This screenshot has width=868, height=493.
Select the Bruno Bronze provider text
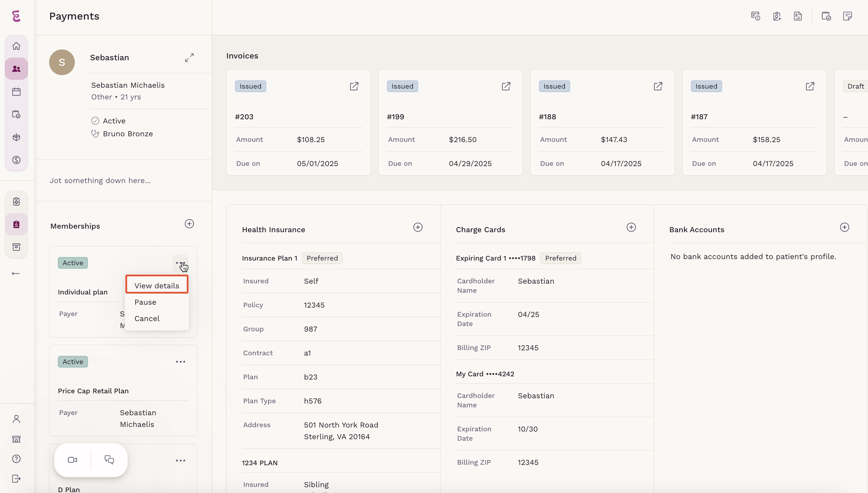pos(128,134)
